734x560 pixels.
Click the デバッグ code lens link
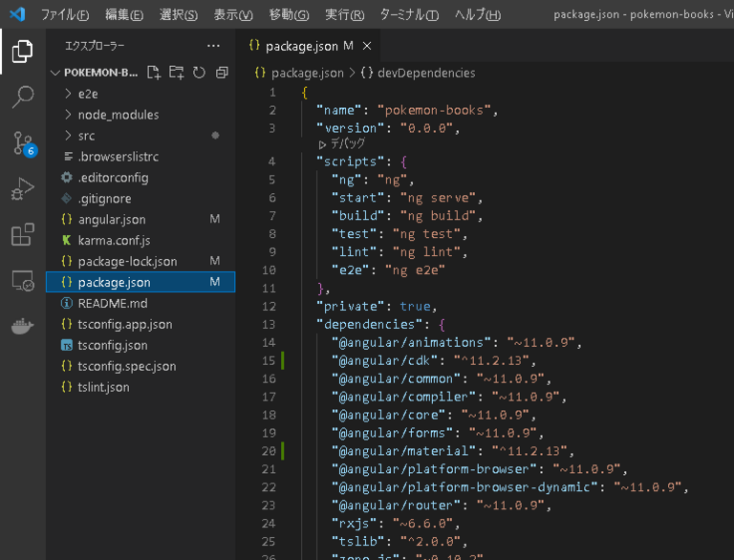(342, 143)
